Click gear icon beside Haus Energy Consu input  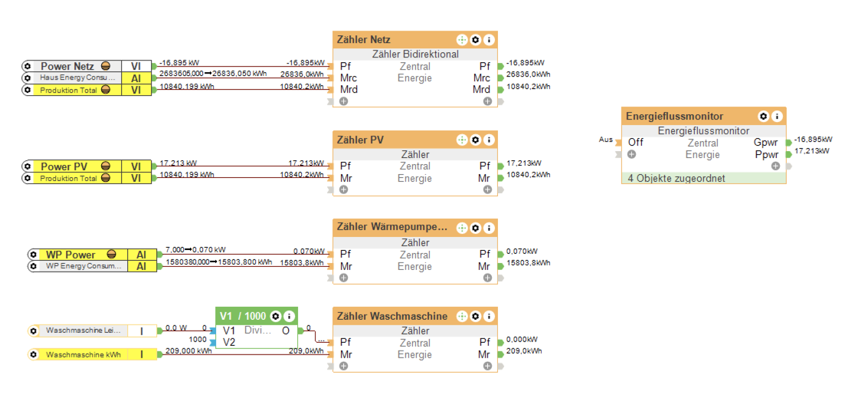point(27,78)
